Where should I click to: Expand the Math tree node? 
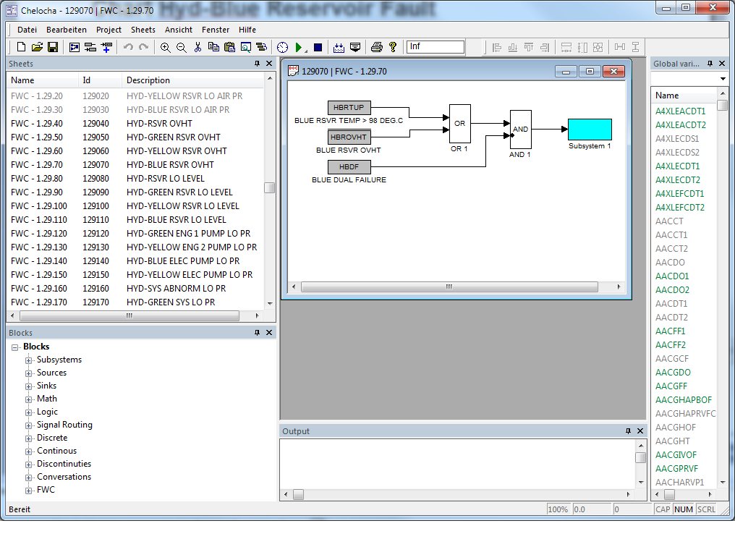(29, 399)
